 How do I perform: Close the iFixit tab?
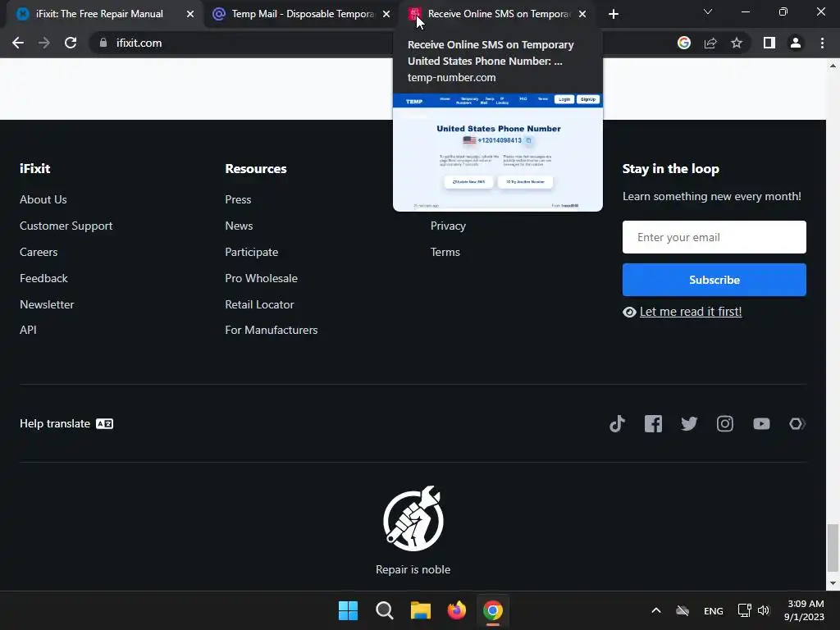tap(190, 14)
